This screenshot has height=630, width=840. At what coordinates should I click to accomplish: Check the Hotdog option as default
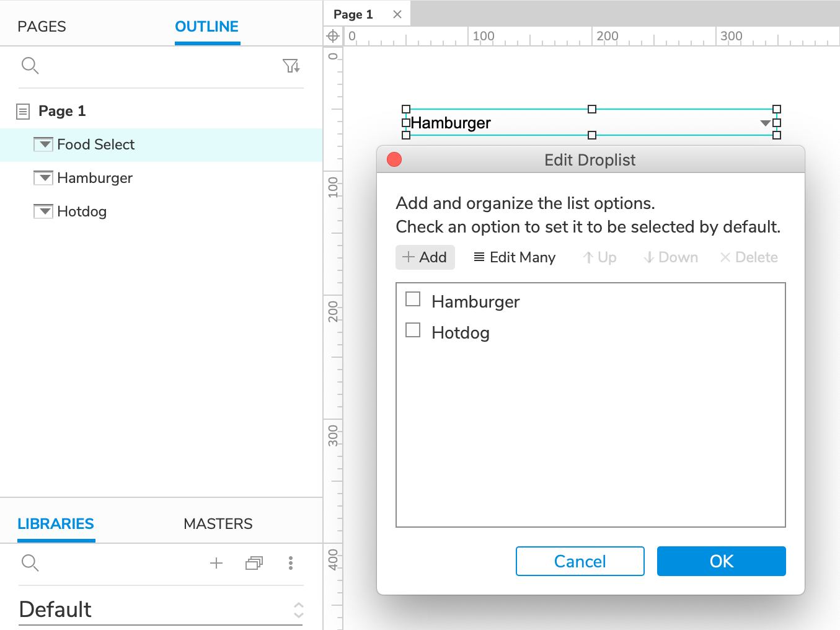[x=413, y=330]
